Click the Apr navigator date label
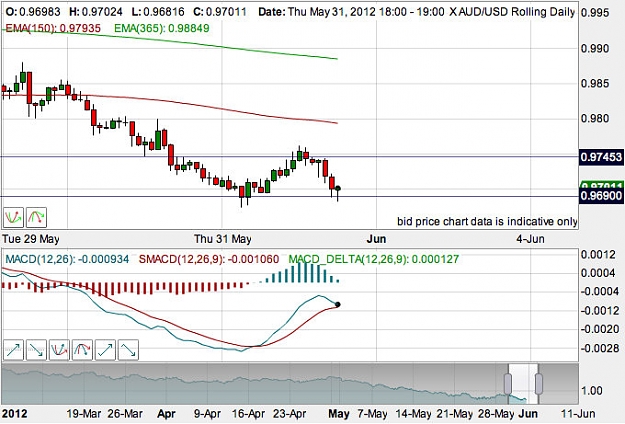 click(166, 414)
